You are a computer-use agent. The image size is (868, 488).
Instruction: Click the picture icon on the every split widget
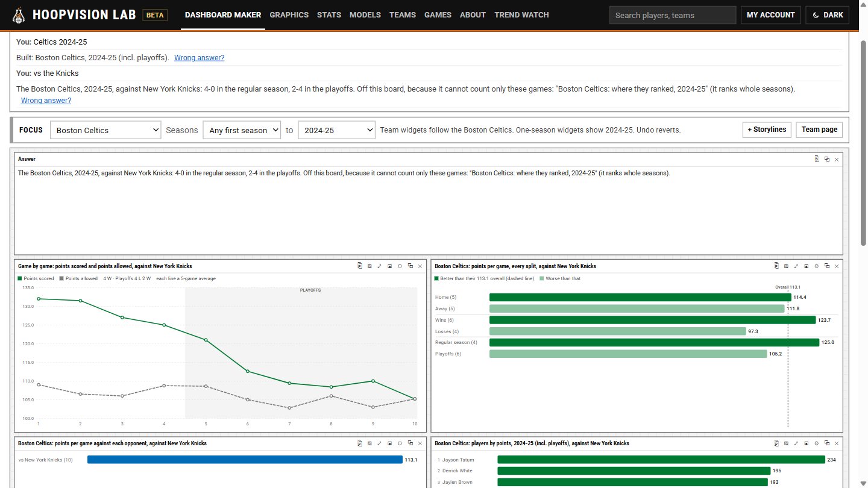[x=786, y=266]
